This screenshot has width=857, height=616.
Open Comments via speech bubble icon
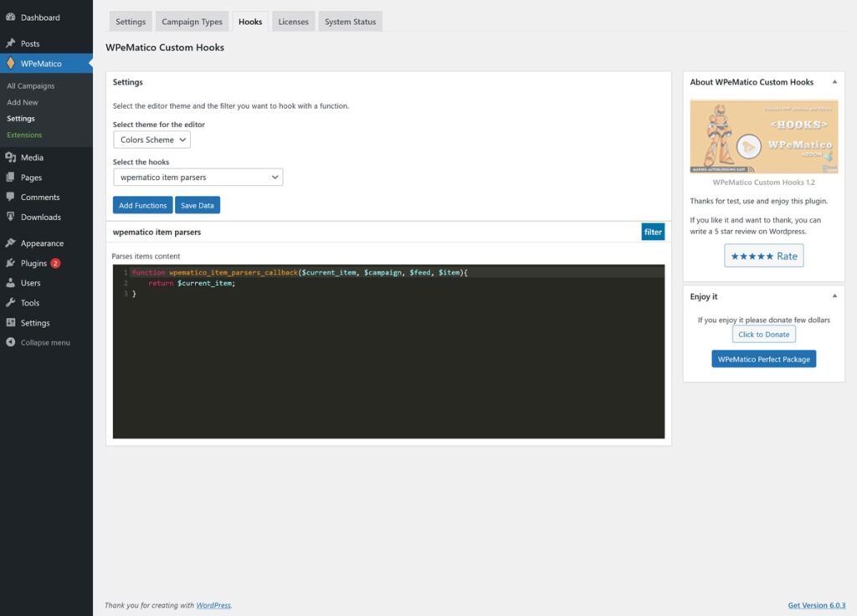tap(11, 198)
